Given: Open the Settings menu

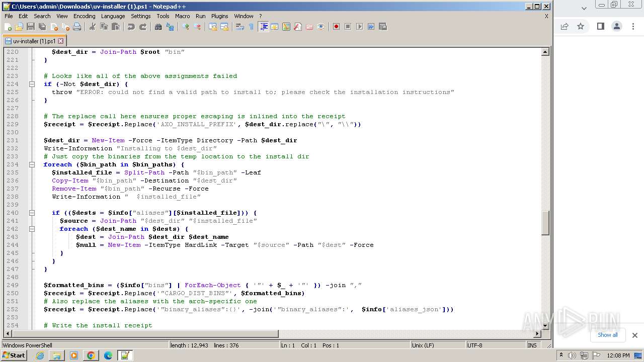Looking at the screenshot, I should pos(141,16).
